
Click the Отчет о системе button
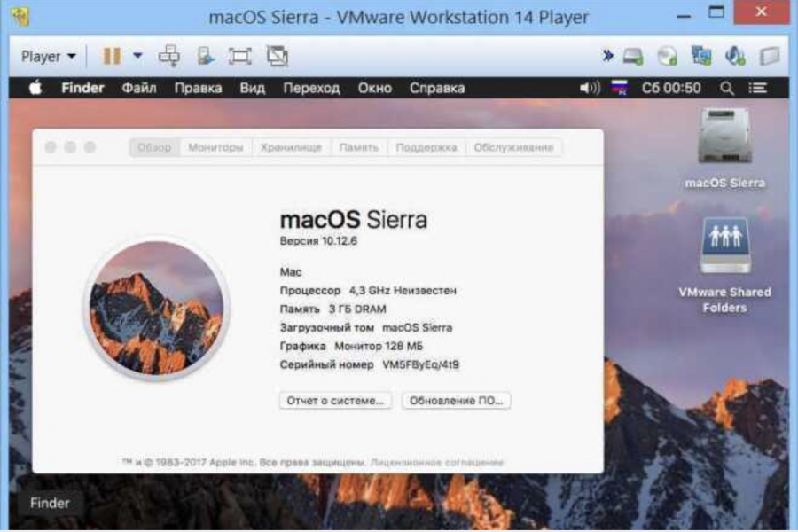[335, 401]
